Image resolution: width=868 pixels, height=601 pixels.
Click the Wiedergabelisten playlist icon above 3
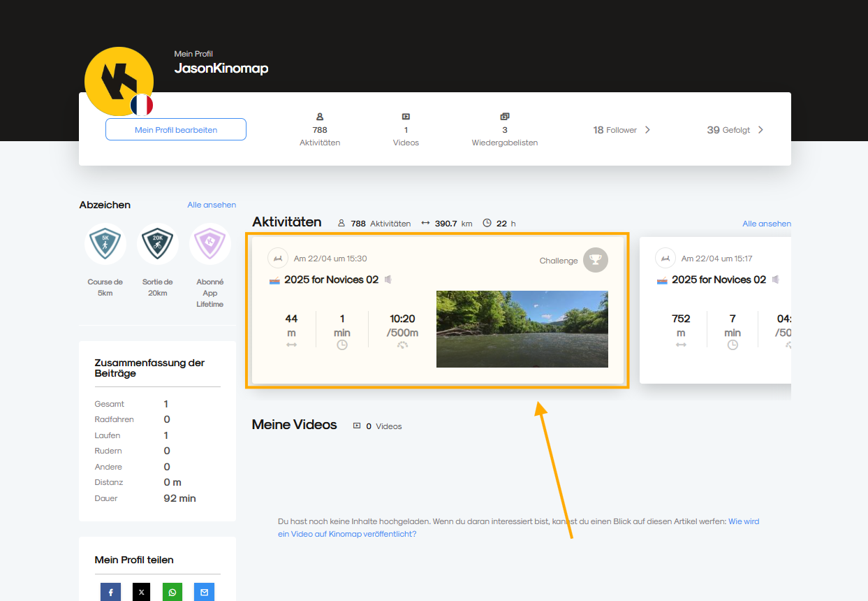[505, 117]
